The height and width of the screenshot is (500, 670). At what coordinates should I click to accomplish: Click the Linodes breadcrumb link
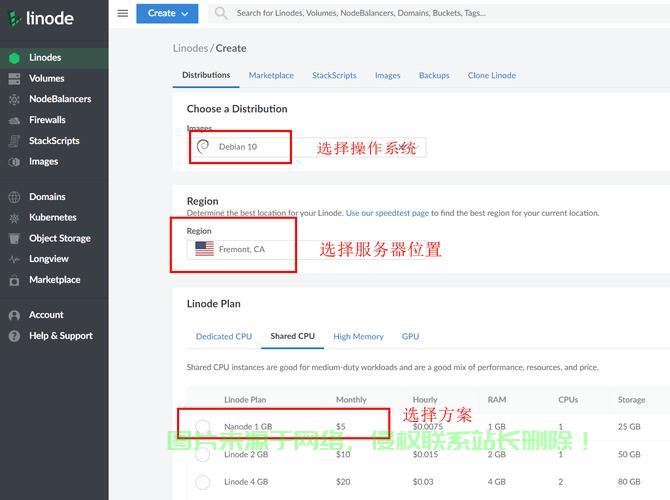(x=190, y=48)
